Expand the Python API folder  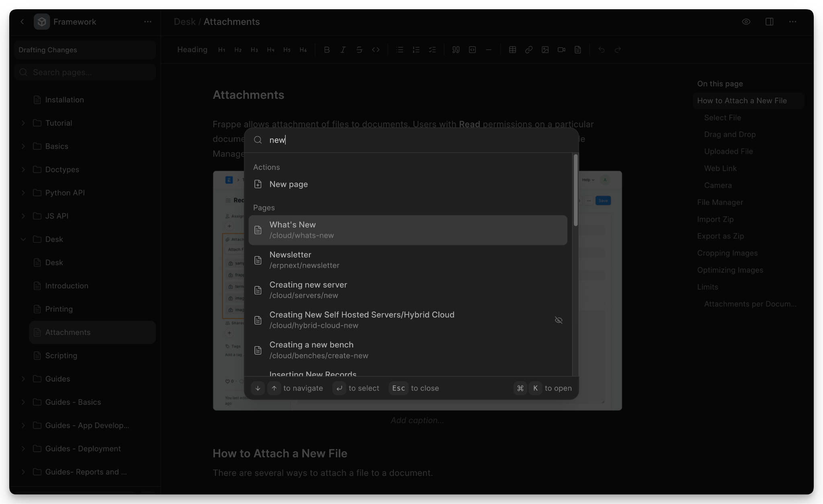[23, 193]
